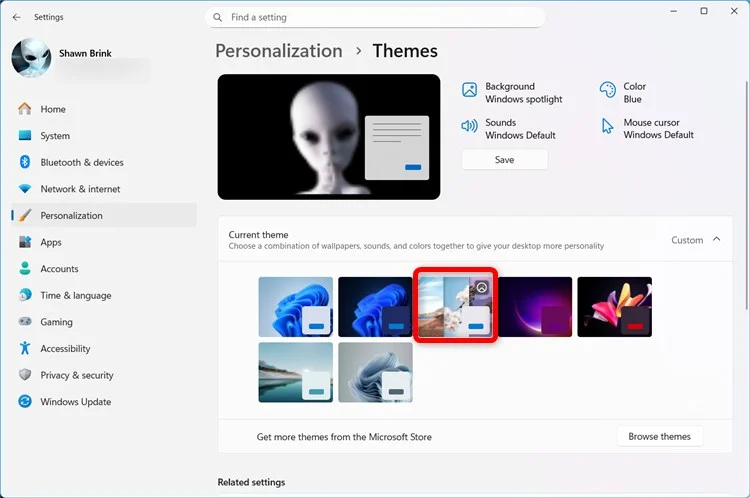
Task: Click the Personalization breadcrumb
Action: 279,51
